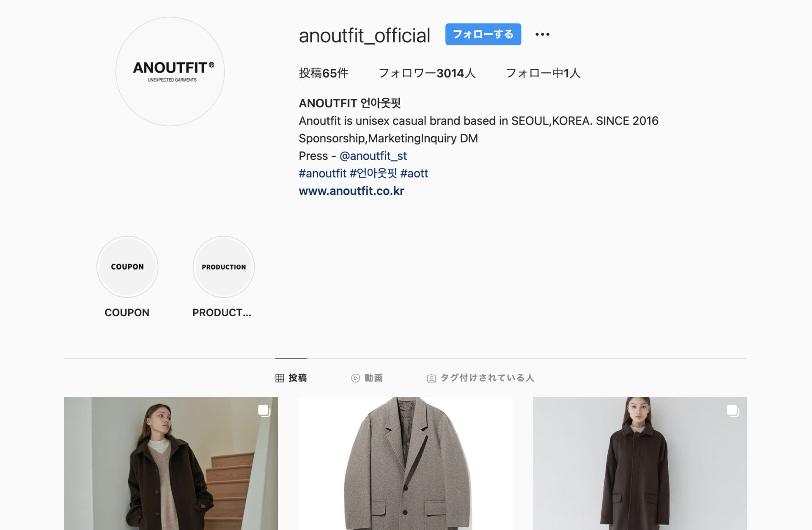Click the blue フォローする button
Viewport: 812px width, 530px height.
click(x=483, y=34)
